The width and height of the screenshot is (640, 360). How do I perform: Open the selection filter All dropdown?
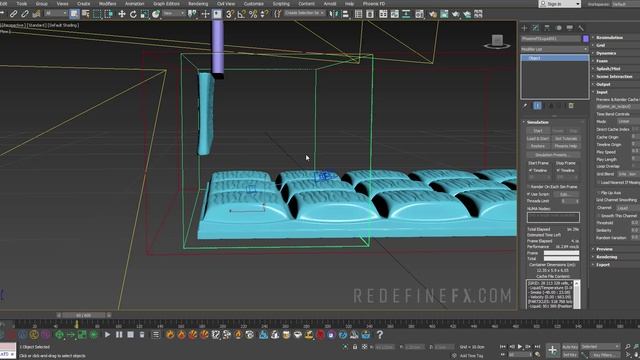(56, 14)
